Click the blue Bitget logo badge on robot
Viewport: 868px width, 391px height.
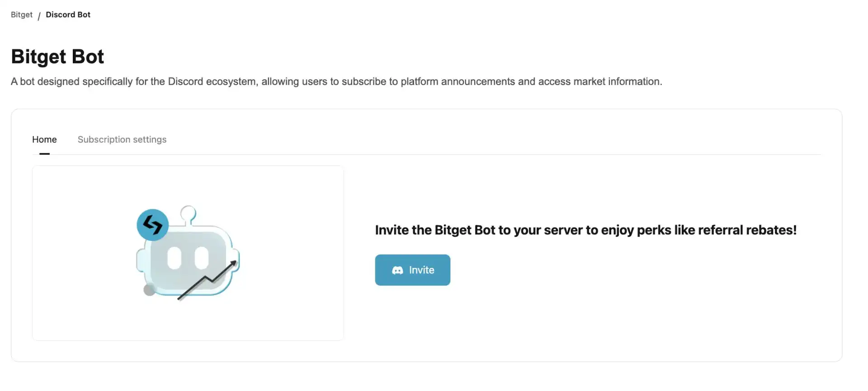153,225
